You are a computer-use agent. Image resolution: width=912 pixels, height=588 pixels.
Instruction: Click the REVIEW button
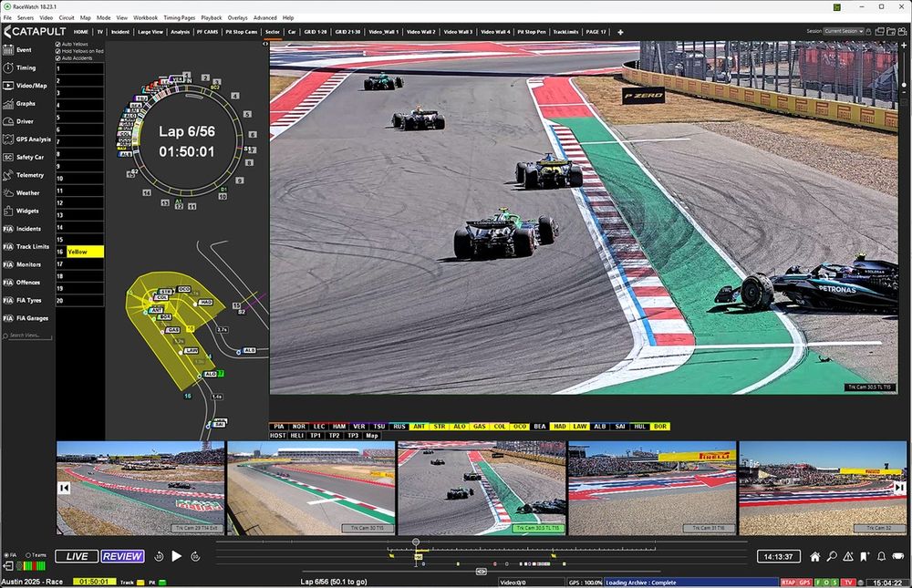click(x=122, y=556)
